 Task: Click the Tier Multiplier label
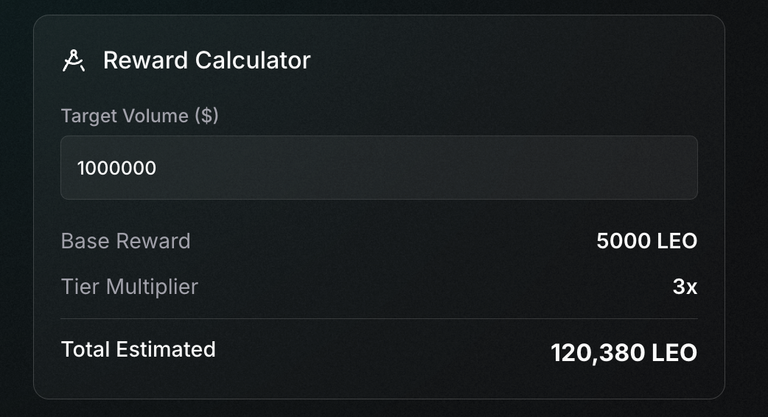[130, 287]
